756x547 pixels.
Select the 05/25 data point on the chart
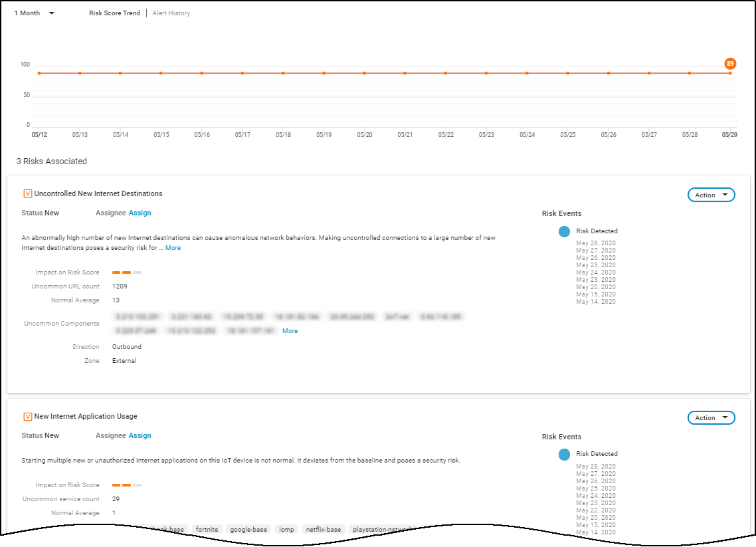tap(568, 73)
